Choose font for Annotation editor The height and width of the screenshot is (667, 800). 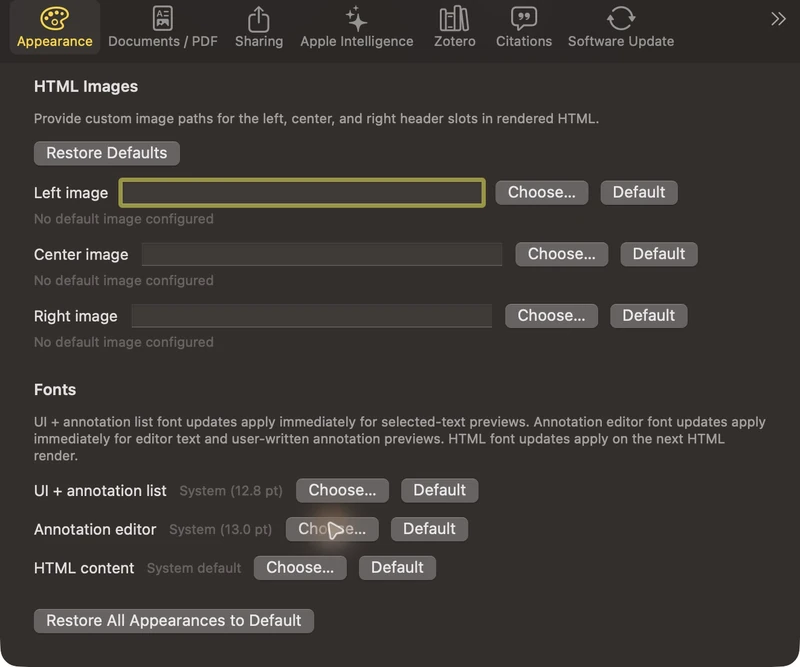point(332,529)
